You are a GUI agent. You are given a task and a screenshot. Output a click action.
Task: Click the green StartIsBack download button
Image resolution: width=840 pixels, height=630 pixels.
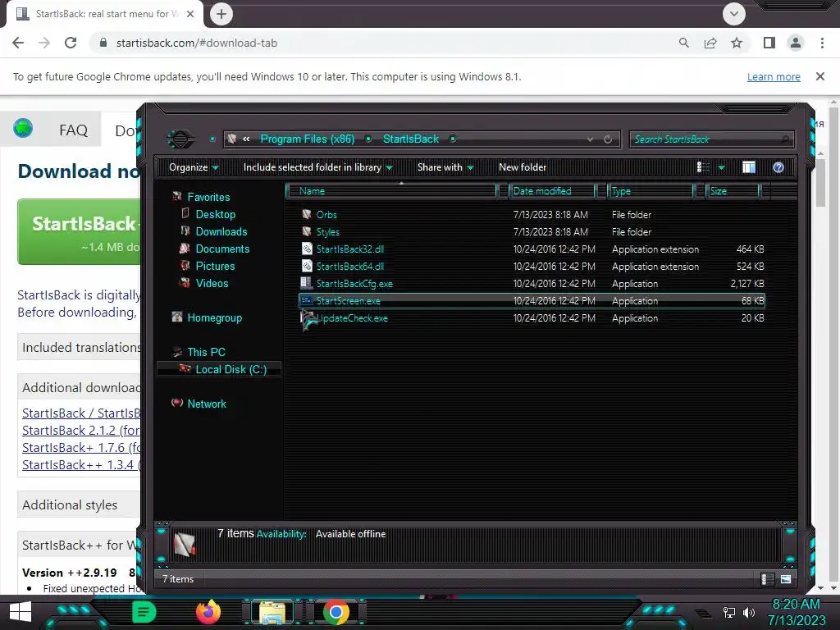pyautogui.click(x=80, y=231)
